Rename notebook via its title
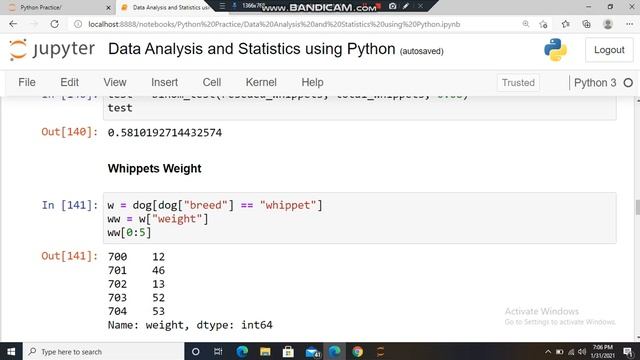This screenshot has width=640, height=360. click(251, 49)
